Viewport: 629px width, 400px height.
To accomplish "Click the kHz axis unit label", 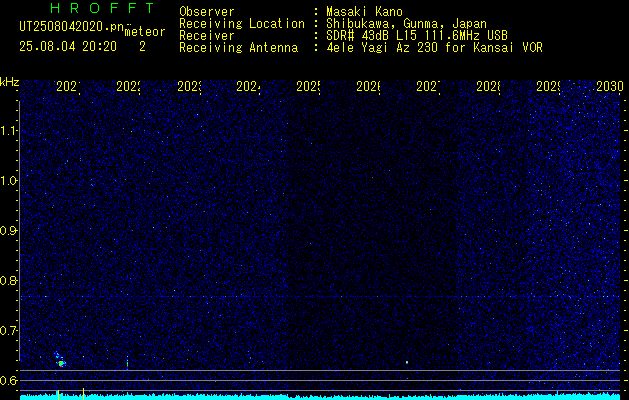I will 9,82.
